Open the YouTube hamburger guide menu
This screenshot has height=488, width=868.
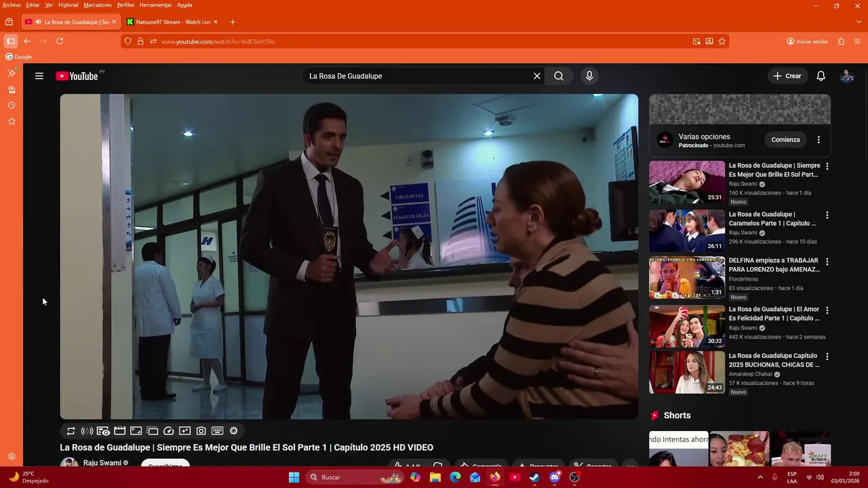point(39,76)
